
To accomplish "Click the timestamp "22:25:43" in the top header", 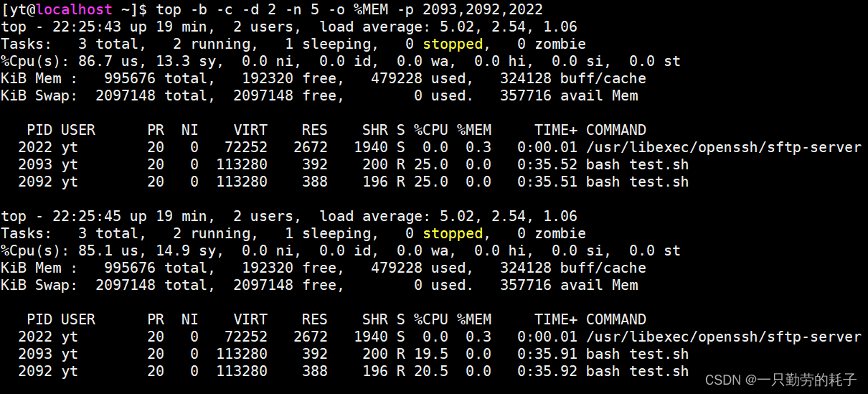I will [x=87, y=27].
